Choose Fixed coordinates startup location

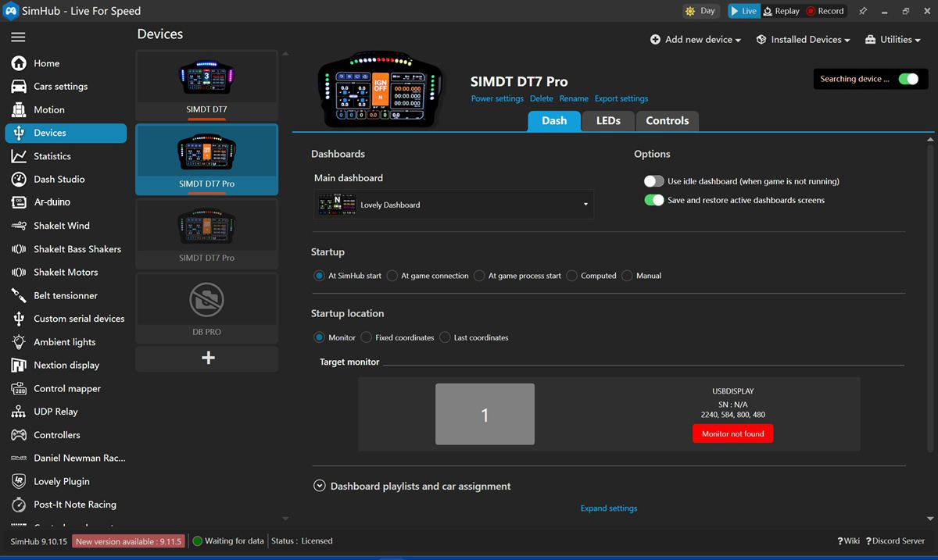[x=367, y=337]
